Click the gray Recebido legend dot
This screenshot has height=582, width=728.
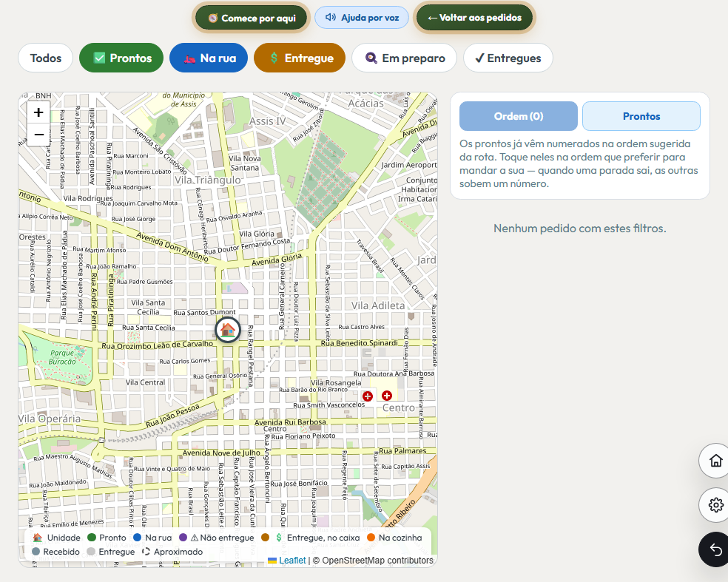[x=36, y=552]
